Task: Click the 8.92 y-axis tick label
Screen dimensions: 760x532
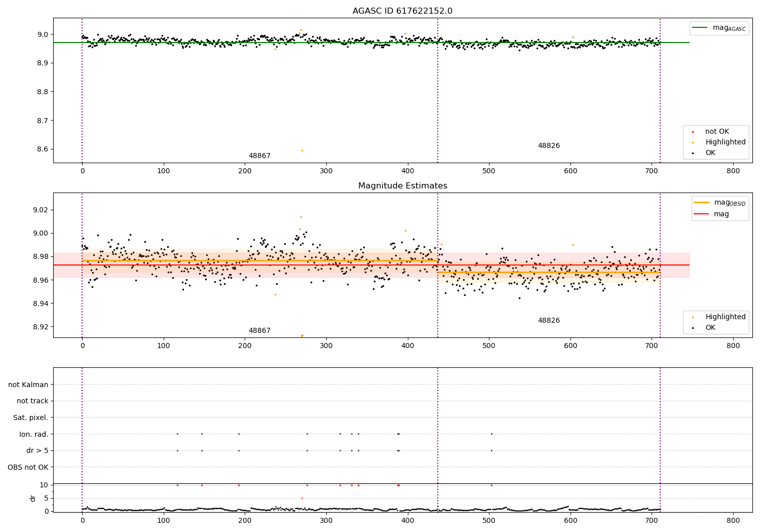Action: click(x=40, y=327)
